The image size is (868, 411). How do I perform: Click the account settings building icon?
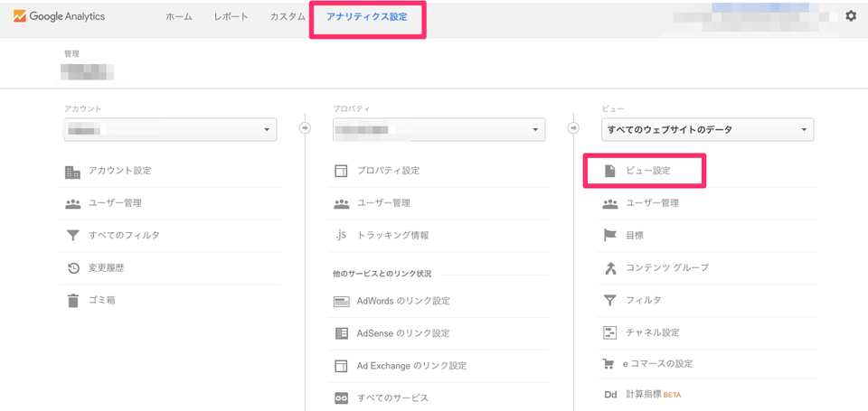coord(73,171)
